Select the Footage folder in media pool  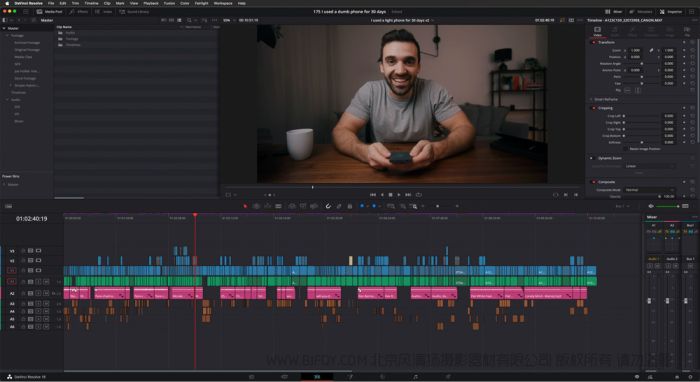pyautogui.click(x=72, y=39)
